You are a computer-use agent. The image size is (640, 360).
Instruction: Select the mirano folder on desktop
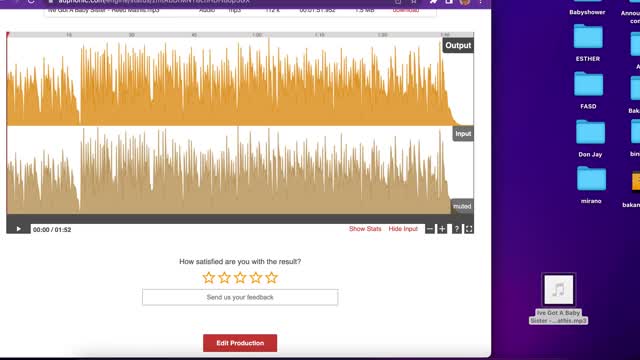(x=591, y=185)
